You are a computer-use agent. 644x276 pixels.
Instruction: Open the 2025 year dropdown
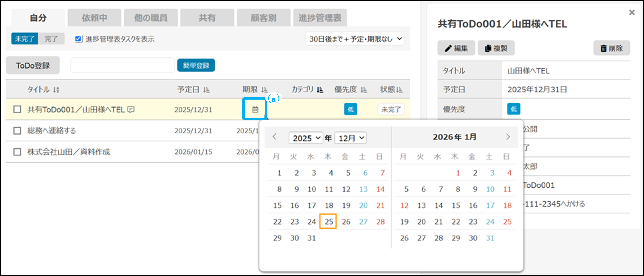coord(306,138)
